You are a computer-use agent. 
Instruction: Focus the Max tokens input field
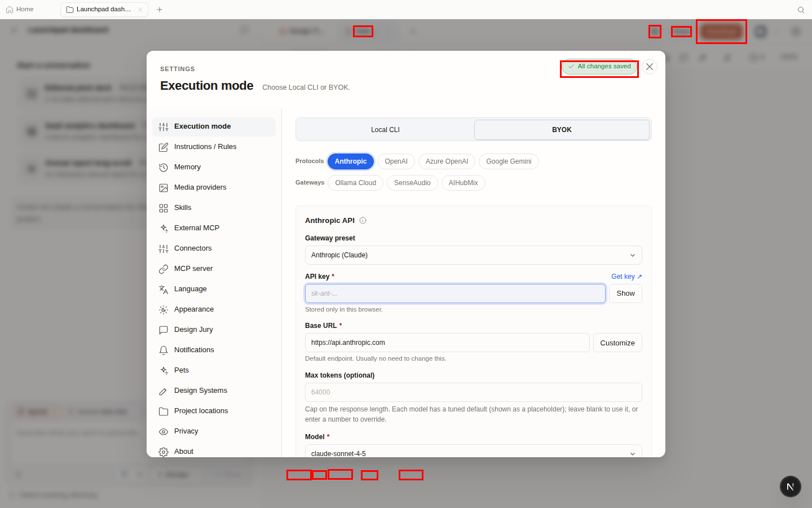[473, 392]
